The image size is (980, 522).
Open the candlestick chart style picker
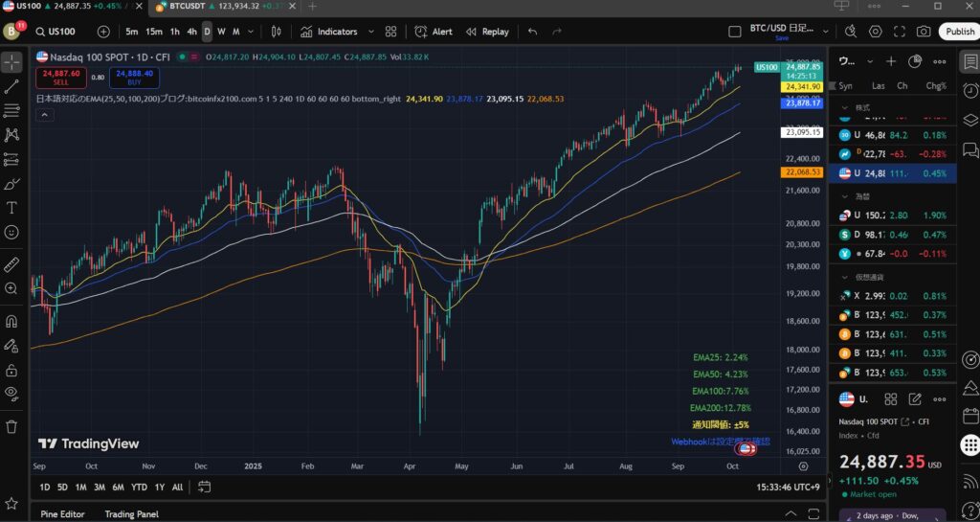(278, 32)
